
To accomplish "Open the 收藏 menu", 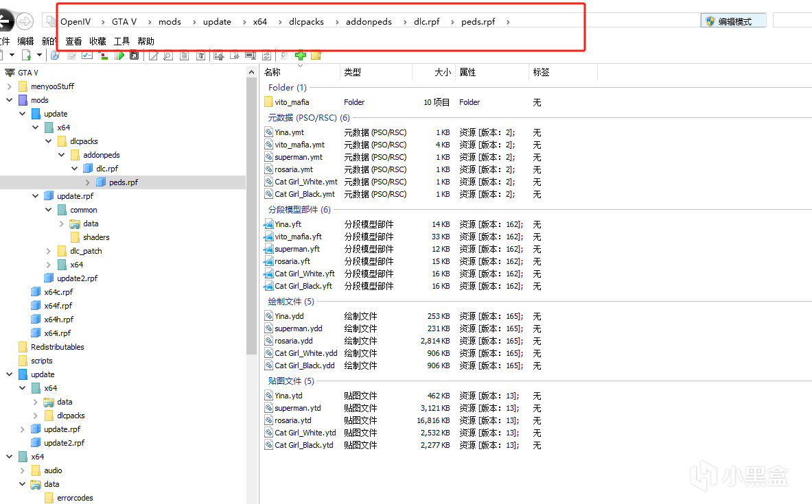I will click(97, 41).
